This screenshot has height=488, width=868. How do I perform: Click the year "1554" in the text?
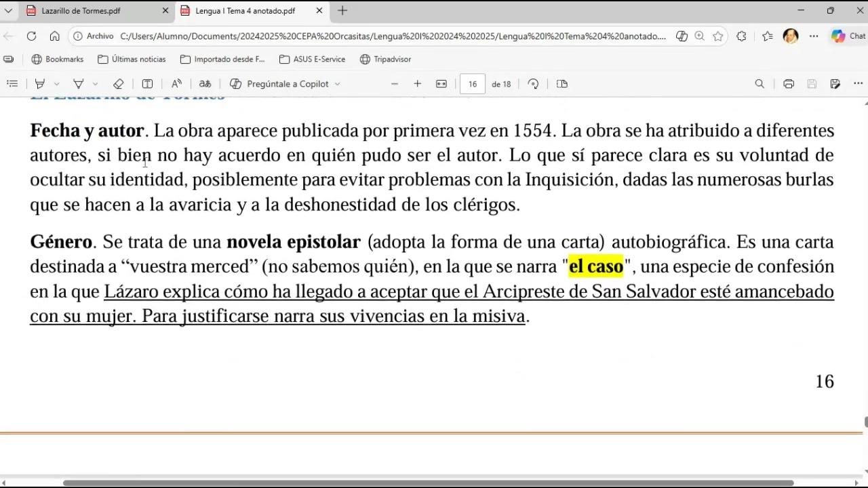[534, 131]
